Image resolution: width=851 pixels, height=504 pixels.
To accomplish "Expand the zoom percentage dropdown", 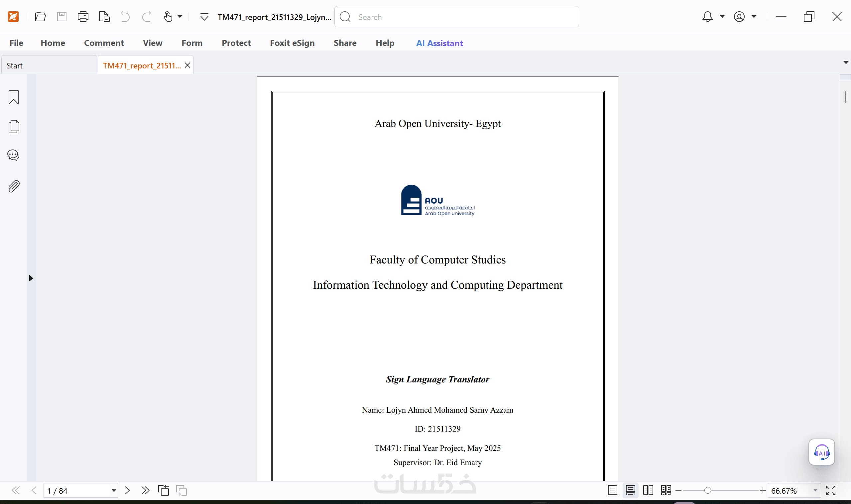I will (x=815, y=490).
